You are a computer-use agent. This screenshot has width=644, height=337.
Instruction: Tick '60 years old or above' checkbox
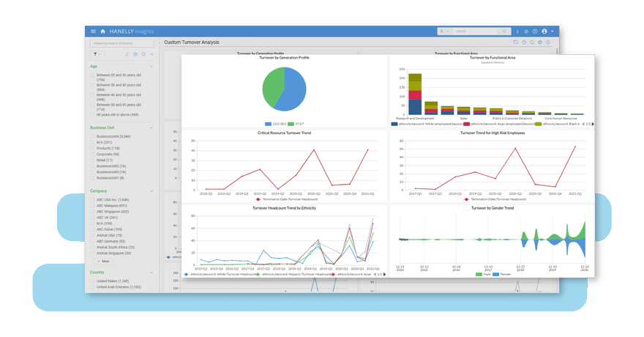click(93, 115)
